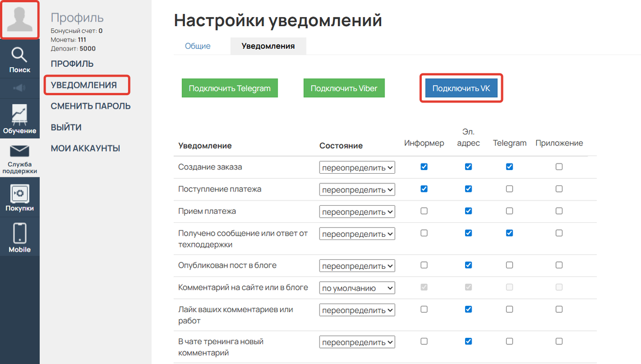Screen dimensions: 641x364
Task: Enable Telegram notifications for Опубликован пост в блоге
Action: click(x=509, y=265)
